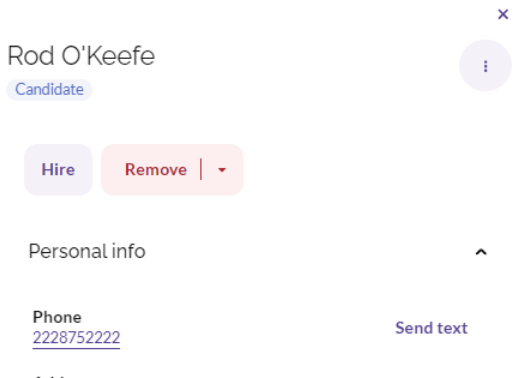This screenshot has height=378, width=520.
Task: Click the Personal info section heading
Action: coord(87,251)
